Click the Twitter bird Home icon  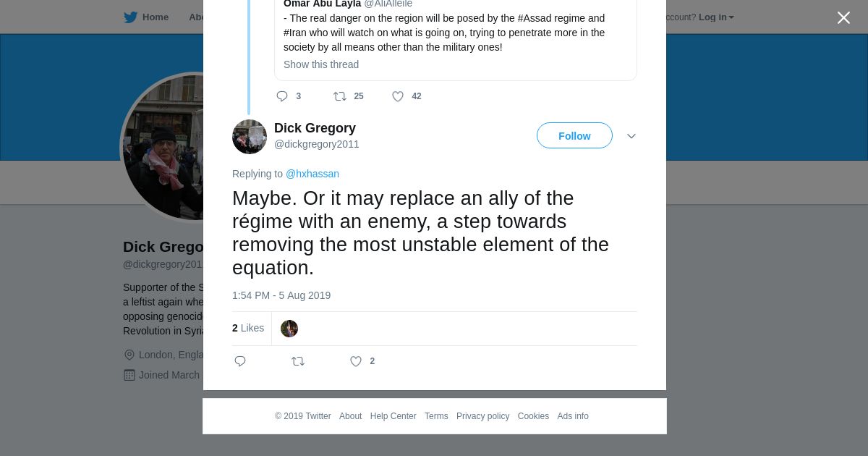(x=131, y=17)
